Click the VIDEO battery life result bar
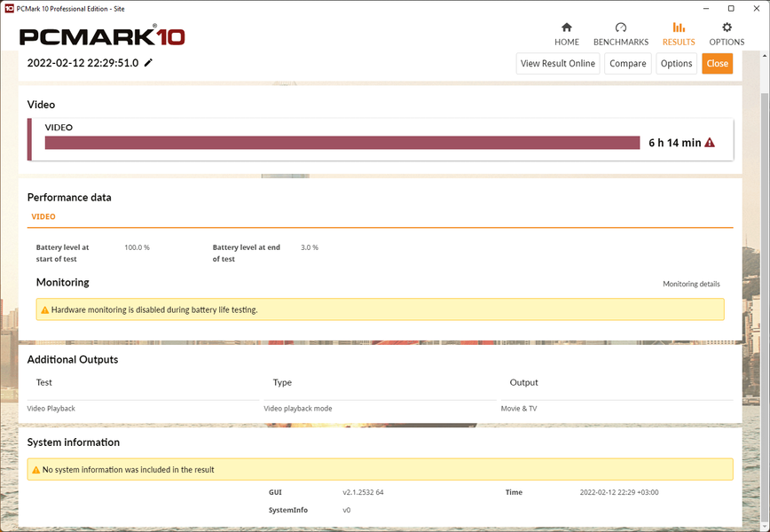This screenshot has height=532, width=770. click(x=342, y=143)
